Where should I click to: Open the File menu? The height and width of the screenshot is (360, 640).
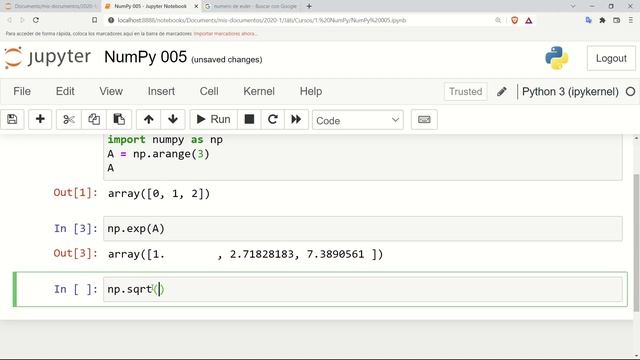point(22,91)
